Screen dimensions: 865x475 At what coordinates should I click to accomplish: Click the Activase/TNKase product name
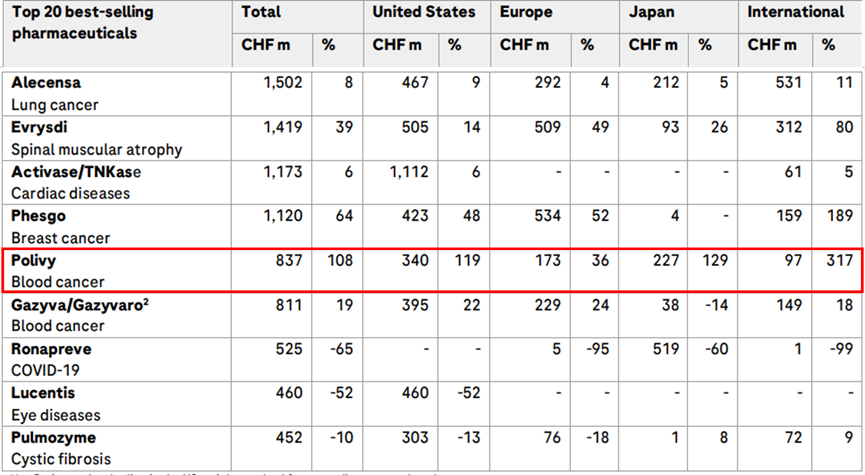pyautogui.click(x=76, y=173)
